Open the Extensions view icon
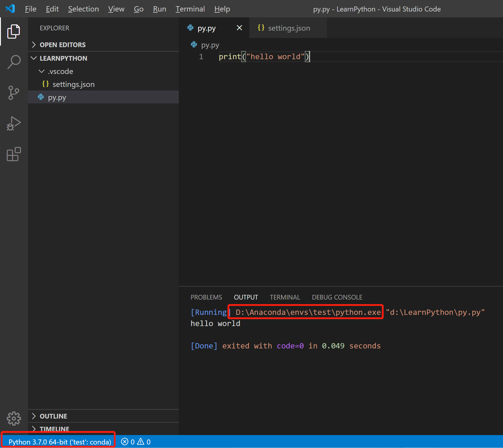This screenshot has width=503, height=448. 14,154
